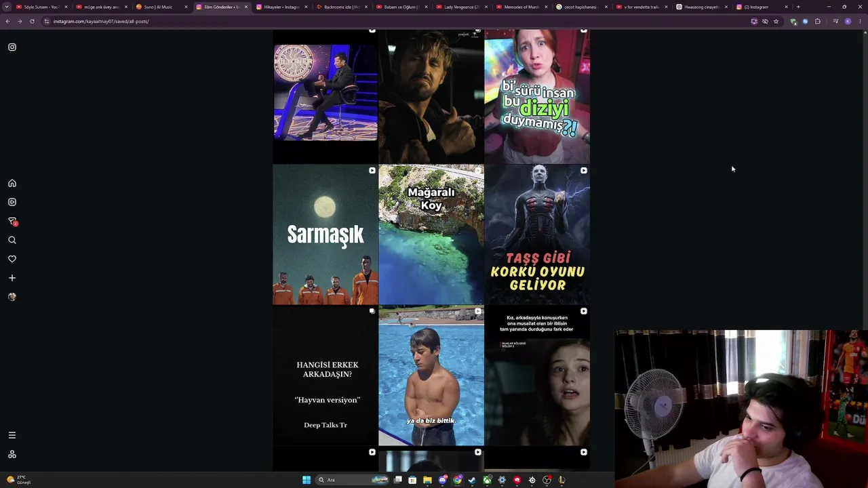Open League of Legends taskbar icon
Screen dimensions: 868x488
tap(561, 480)
